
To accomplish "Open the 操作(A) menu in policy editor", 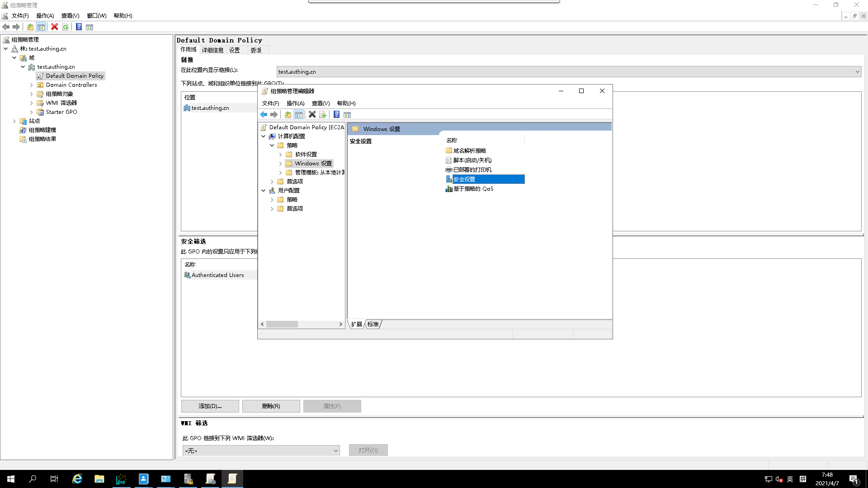I will (295, 103).
